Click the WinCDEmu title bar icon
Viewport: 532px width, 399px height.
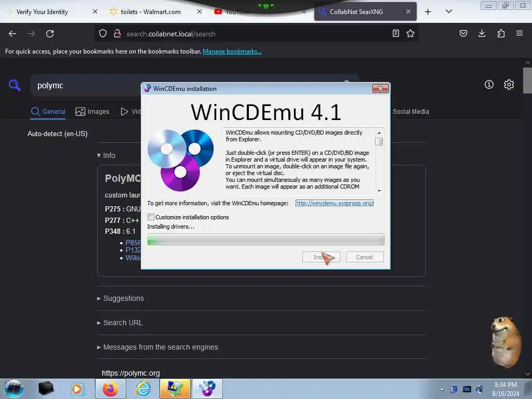click(x=147, y=88)
